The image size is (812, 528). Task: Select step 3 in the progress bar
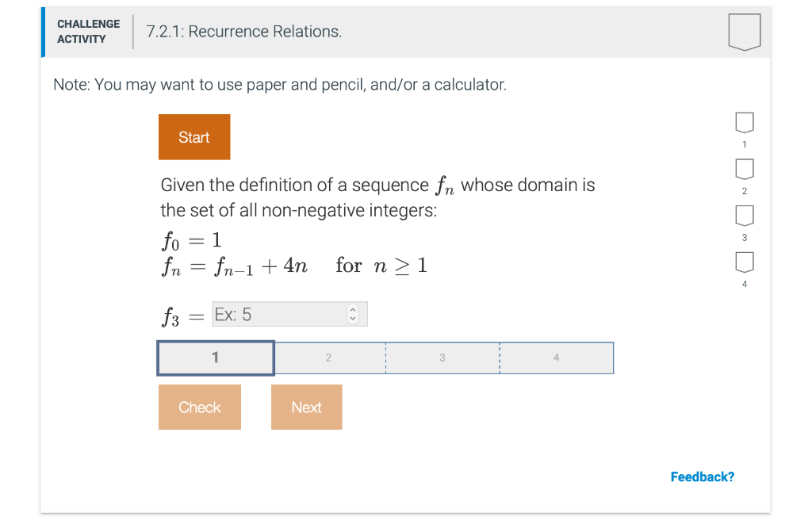tap(442, 358)
